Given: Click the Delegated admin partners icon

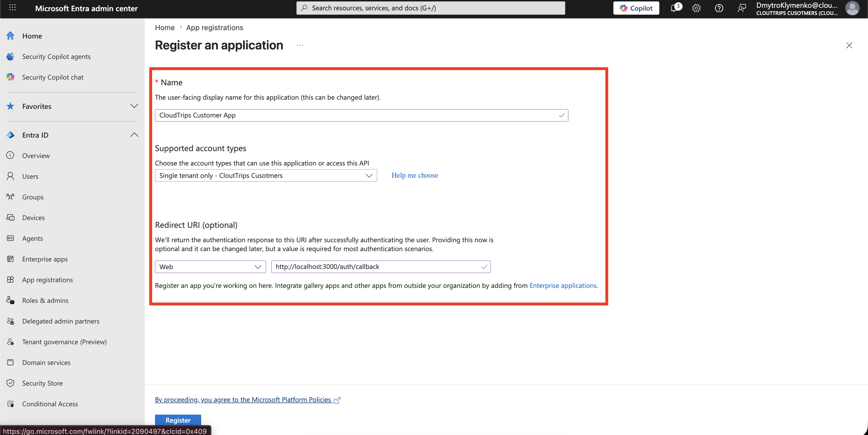Looking at the screenshot, I should 10,321.
